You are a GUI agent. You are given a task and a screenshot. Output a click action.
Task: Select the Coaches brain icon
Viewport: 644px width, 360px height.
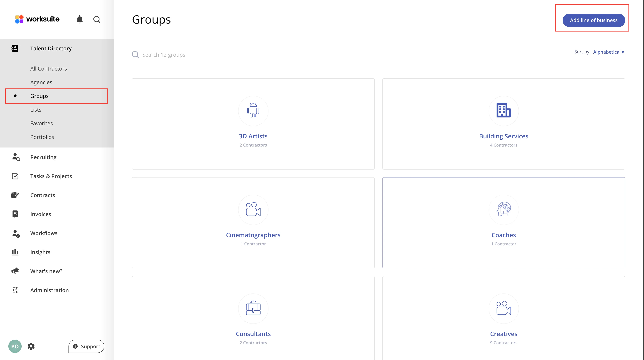point(503,209)
